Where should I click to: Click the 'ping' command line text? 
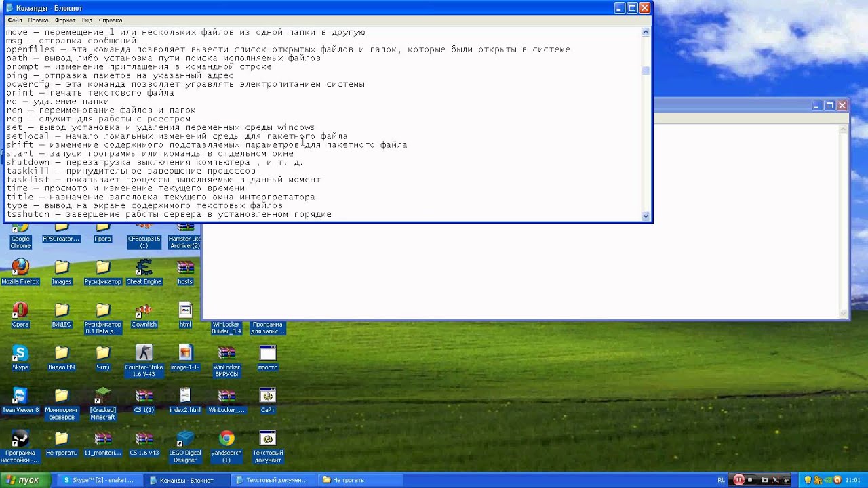120,75
